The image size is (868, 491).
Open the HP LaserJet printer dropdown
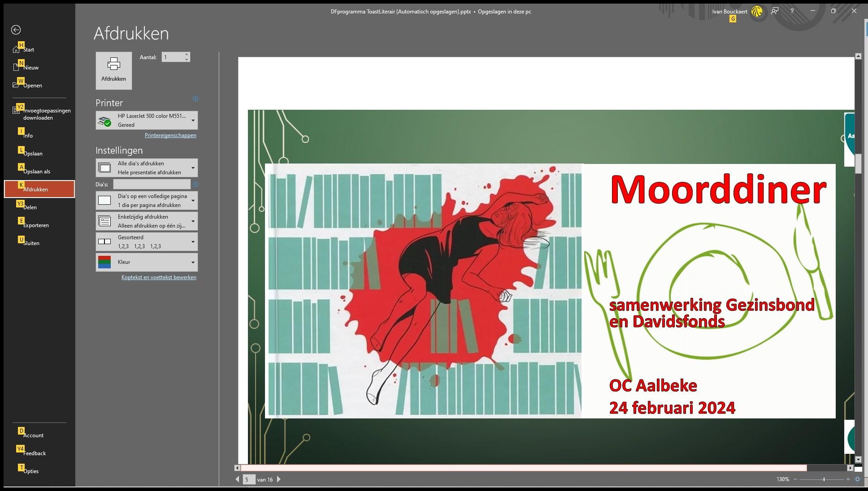pos(147,121)
